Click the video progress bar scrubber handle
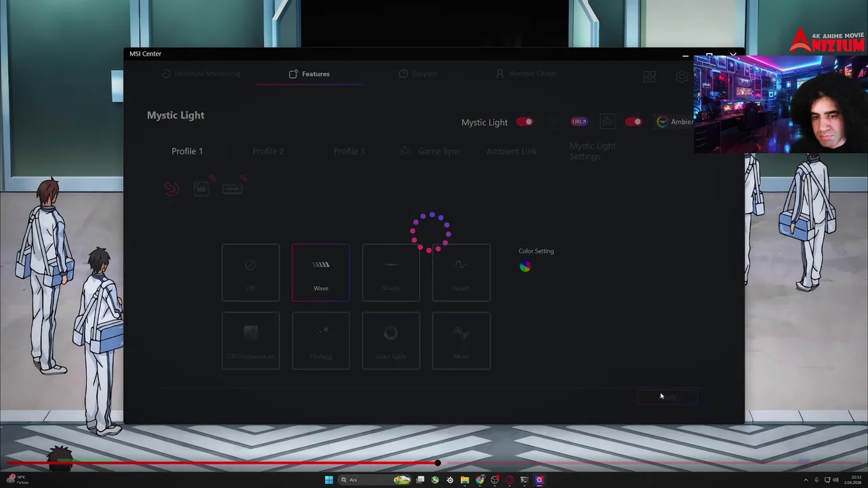The height and width of the screenshot is (488, 868). coord(437,463)
